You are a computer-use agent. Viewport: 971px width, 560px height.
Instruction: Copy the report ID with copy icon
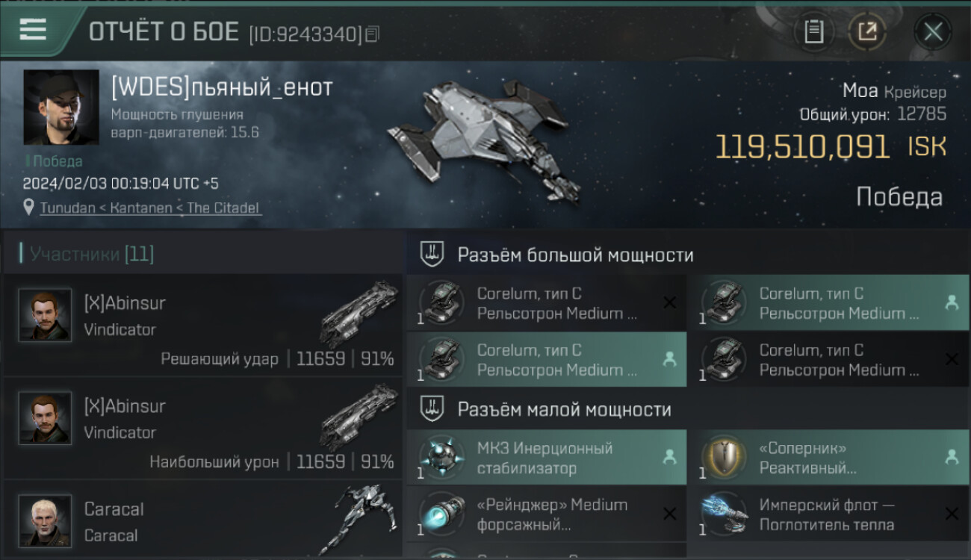[372, 34]
